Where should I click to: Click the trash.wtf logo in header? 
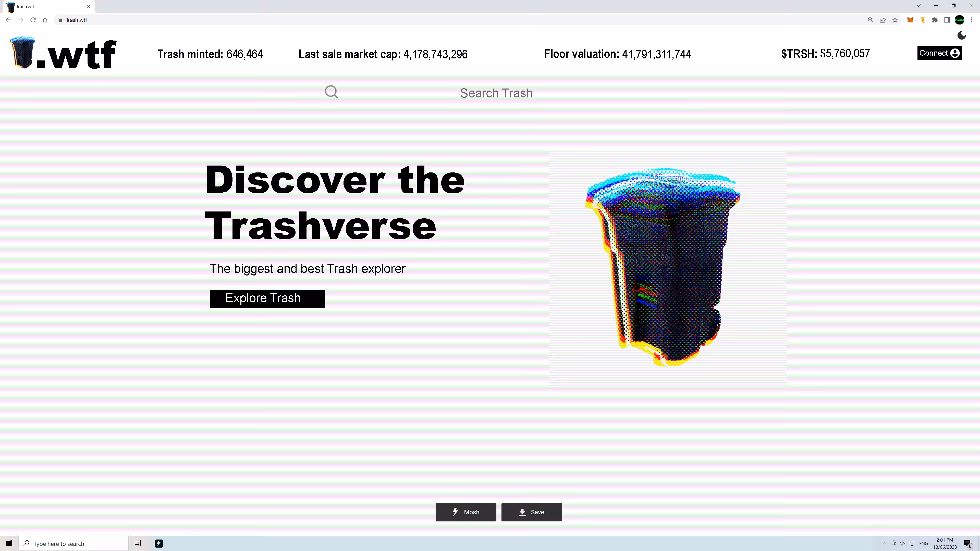tap(63, 53)
